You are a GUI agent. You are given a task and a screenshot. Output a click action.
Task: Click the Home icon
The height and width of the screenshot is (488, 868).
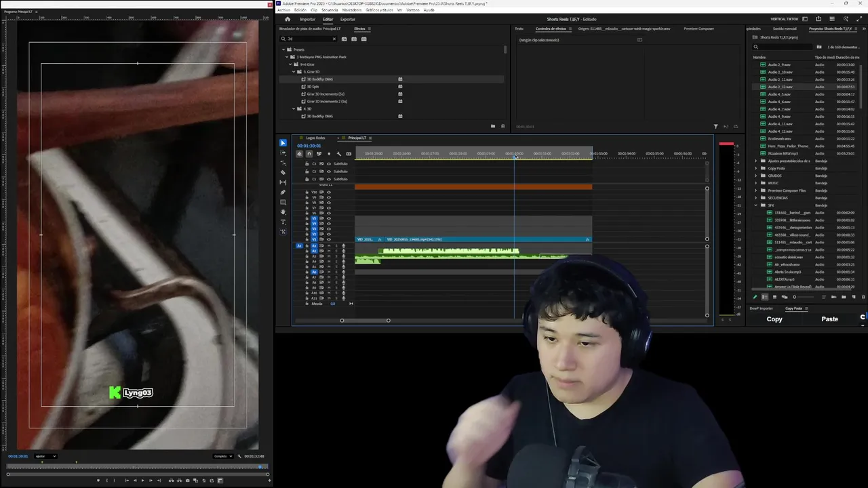point(288,19)
